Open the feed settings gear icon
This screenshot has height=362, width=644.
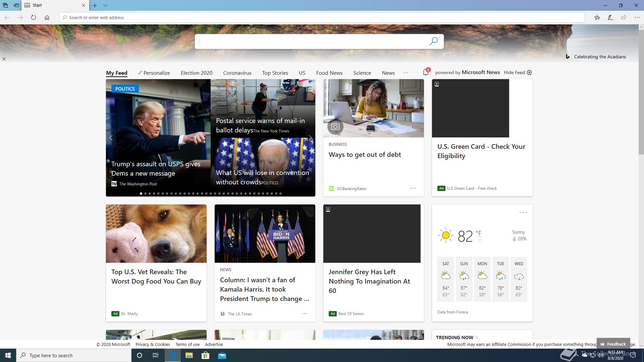[529, 72]
